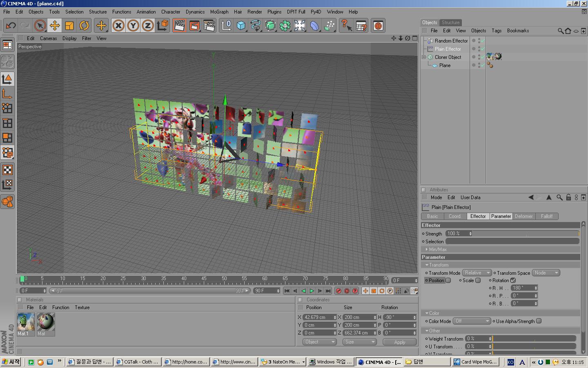Select the Use Texture Tool checkerboard icon

click(x=7, y=170)
